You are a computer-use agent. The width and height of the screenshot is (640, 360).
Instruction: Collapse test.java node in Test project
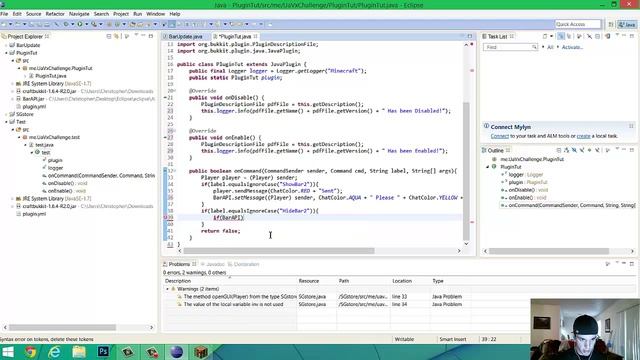(25, 145)
